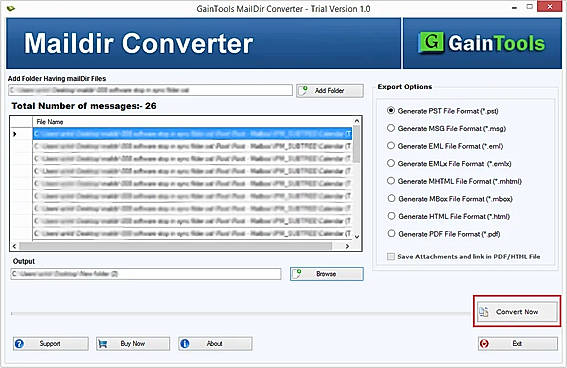Click the blue question mark Support icon

(20, 343)
